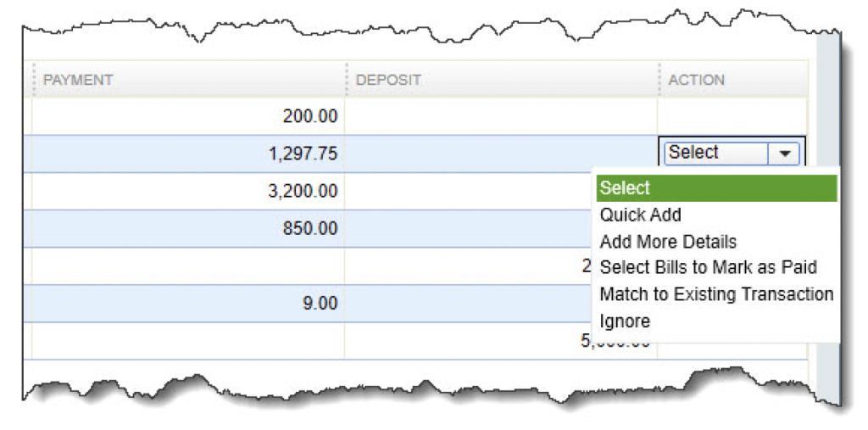
Task: Sort by the PAYMENT column header
Action: pos(78,80)
